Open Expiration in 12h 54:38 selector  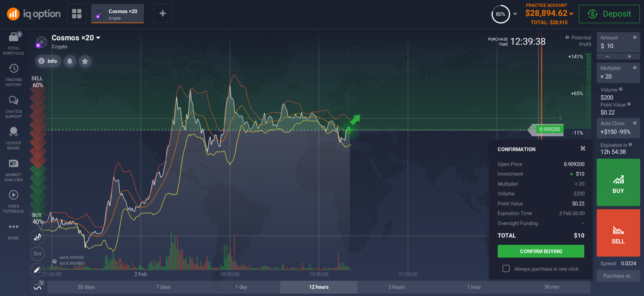point(618,149)
